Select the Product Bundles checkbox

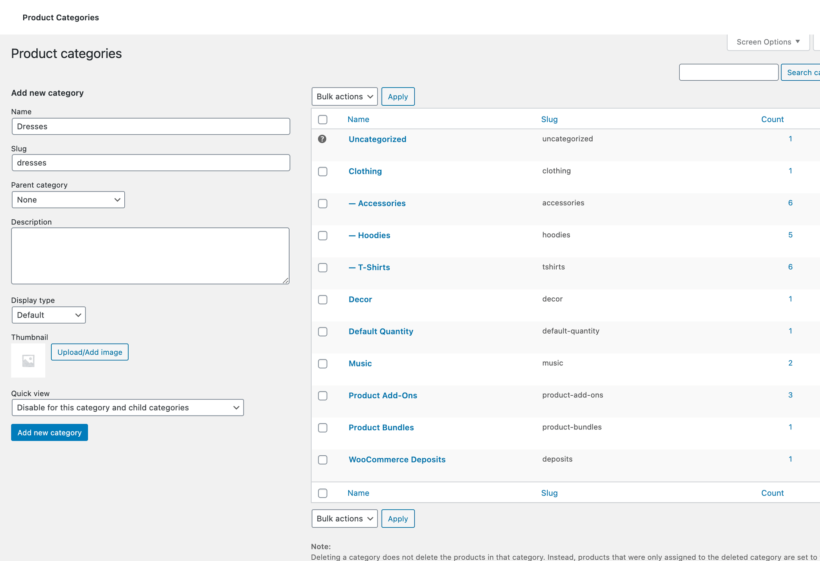[x=323, y=428]
